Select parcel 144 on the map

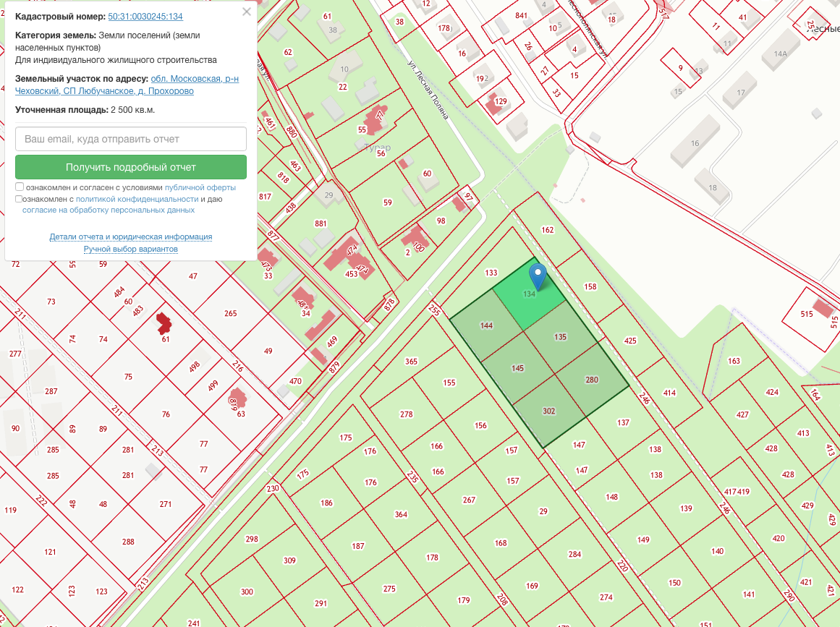[486, 325]
